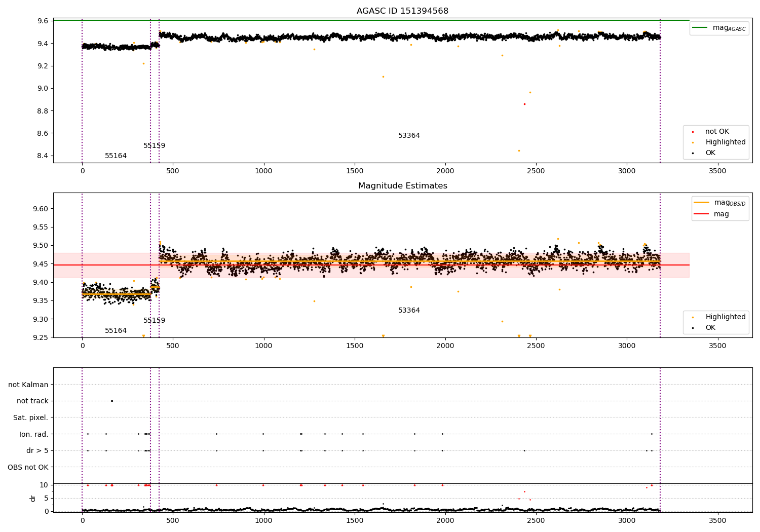Viewport: 760px width, 532px height.
Task: Click the red 'not OK' data point near 8.86 in the top plot
Action: [524, 104]
